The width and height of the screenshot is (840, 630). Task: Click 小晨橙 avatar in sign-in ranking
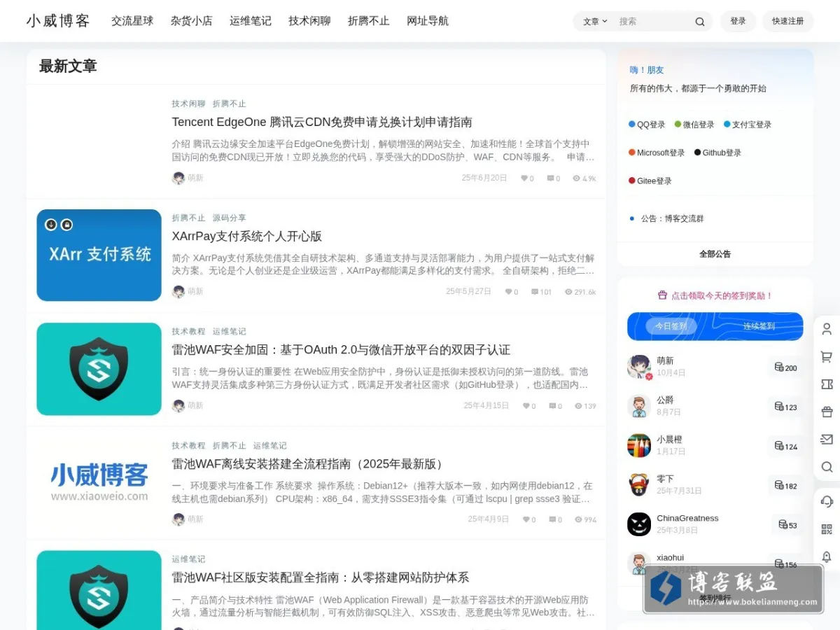(x=639, y=445)
